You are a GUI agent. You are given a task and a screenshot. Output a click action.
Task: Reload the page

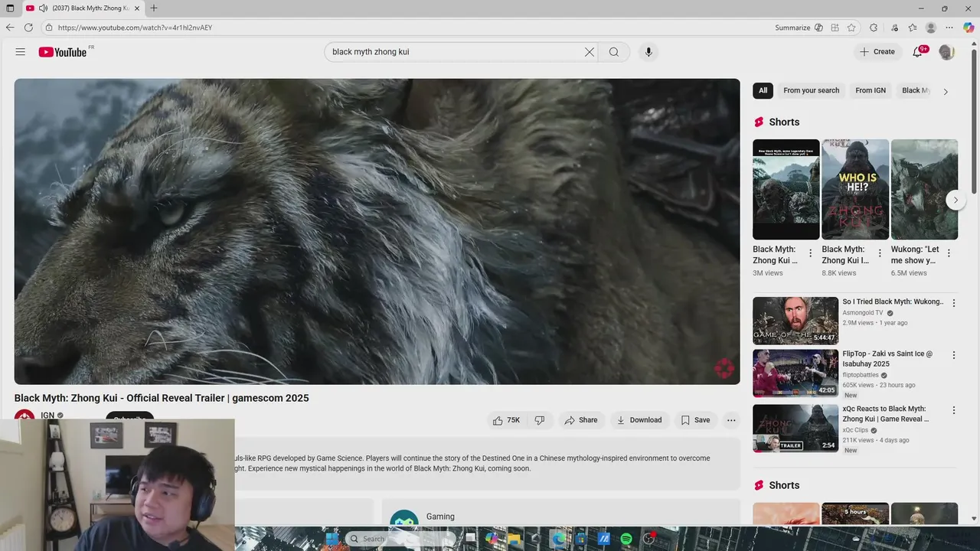pyautogui.click(x=28, y=28)
